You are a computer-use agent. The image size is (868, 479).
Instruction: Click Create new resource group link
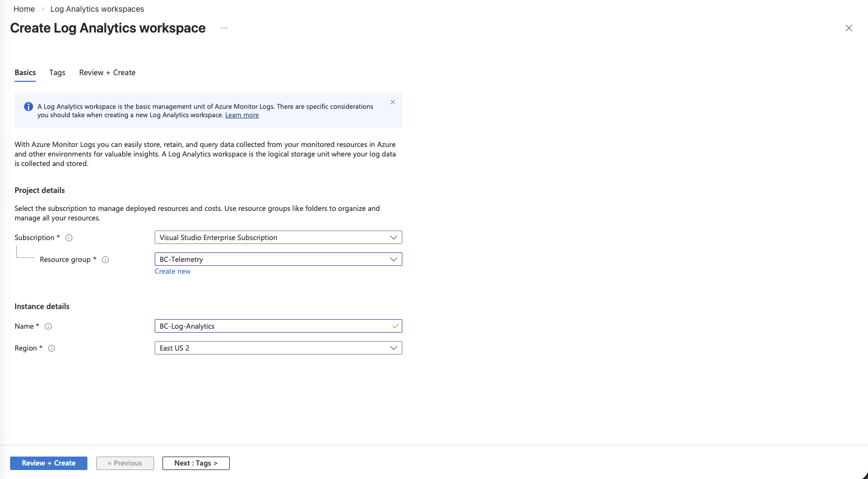(x=173, y=271)
